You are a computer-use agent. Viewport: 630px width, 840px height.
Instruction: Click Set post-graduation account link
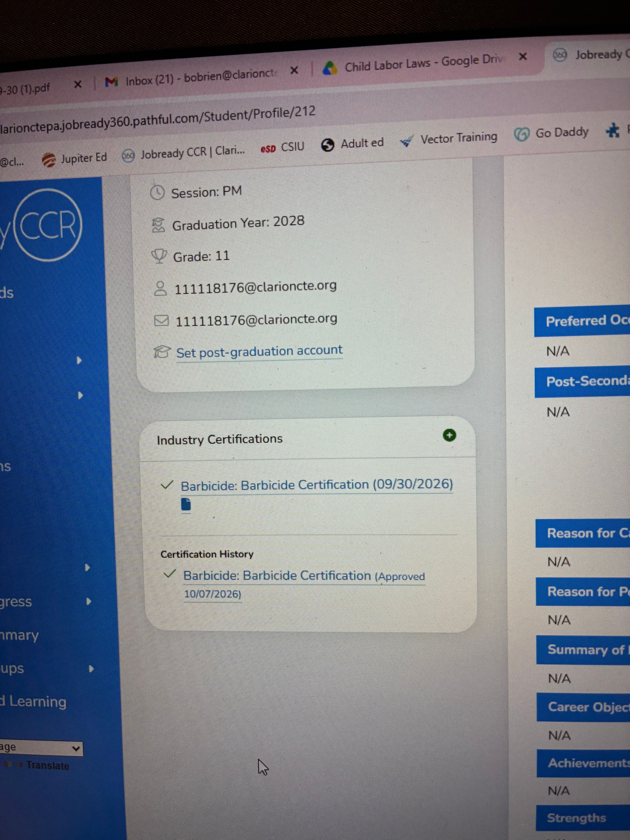(x=259, y=351)
